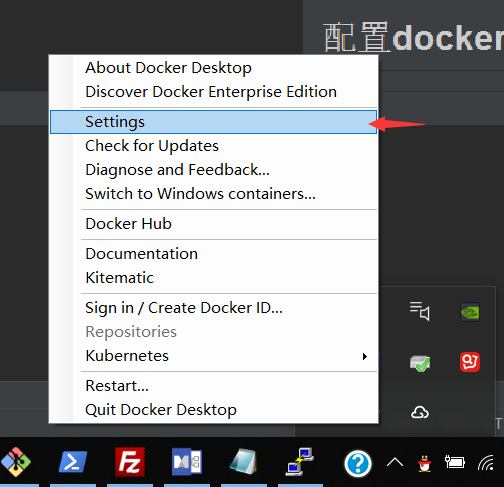Click the QQ penguin tray icon

tap(425, 463)
